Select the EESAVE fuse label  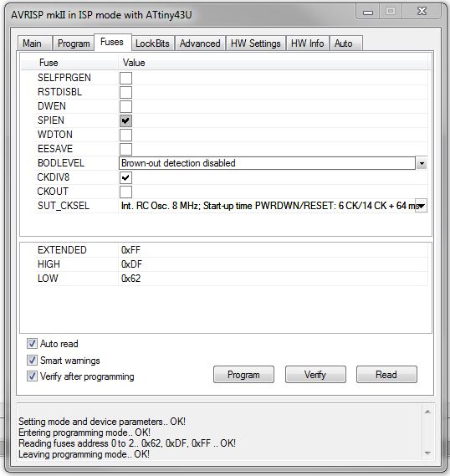[x=55, y=149]
